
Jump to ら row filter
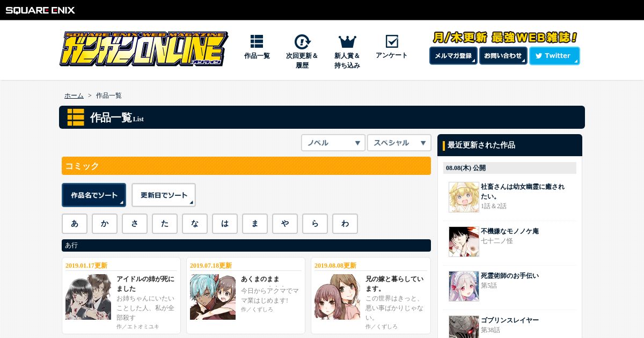pyautogui.click(x=315, y=224)
